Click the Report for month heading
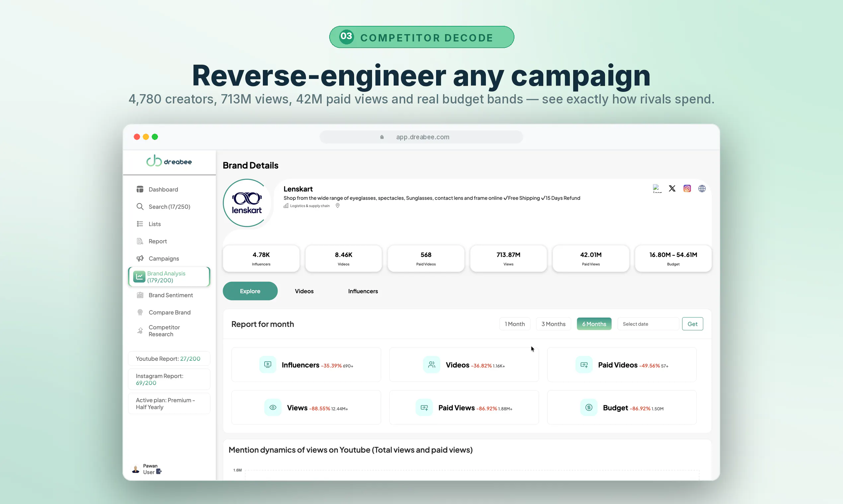843x504 pixels. [x=263, y=324]
